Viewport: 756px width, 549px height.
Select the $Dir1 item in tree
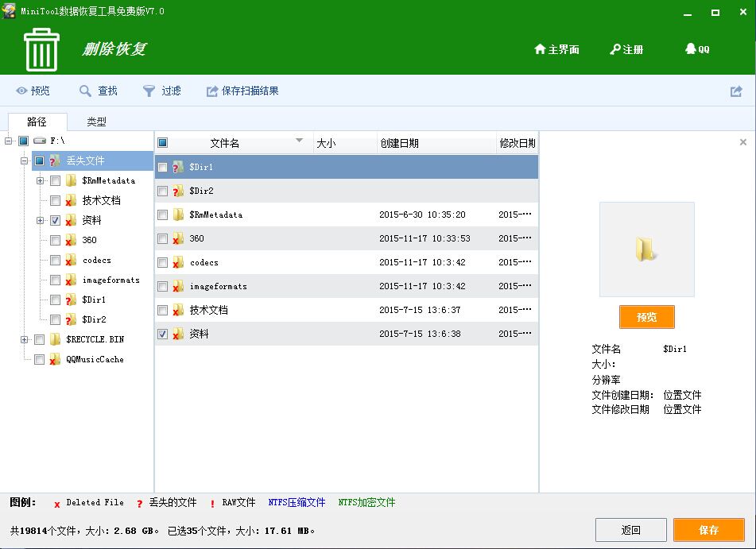pyautogui.click(x=94, y=300)
